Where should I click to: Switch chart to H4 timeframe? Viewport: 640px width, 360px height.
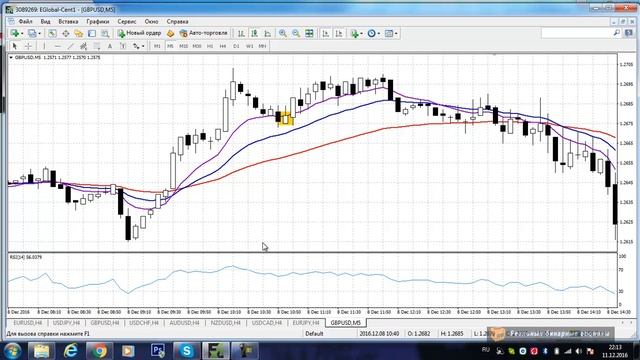(223, 46)
